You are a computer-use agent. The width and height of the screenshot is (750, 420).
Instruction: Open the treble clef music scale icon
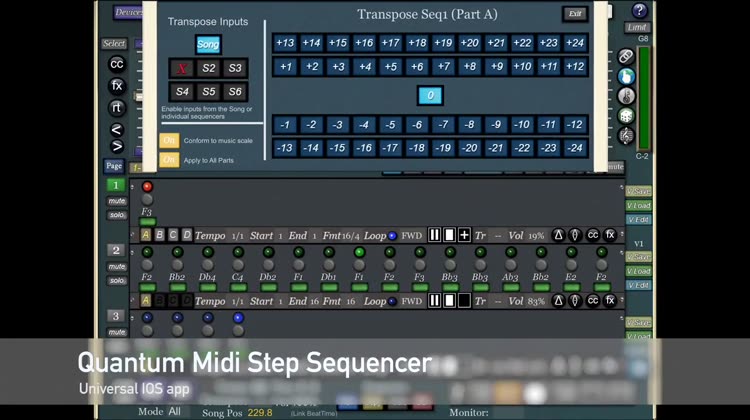point(626,136)
